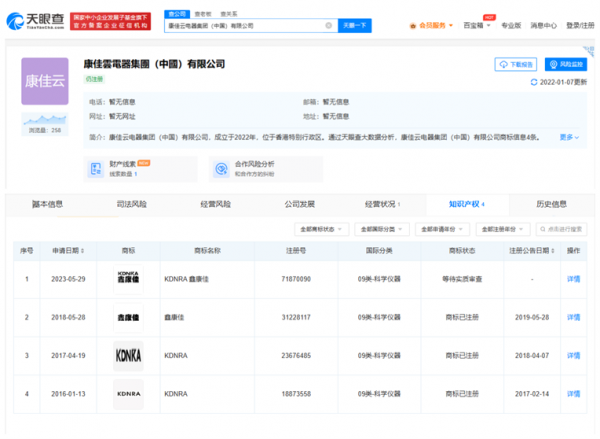Open 详情 for trademark 18873558
The width and height of the screenshot is (600, 439).
click(x=573, y=394)
